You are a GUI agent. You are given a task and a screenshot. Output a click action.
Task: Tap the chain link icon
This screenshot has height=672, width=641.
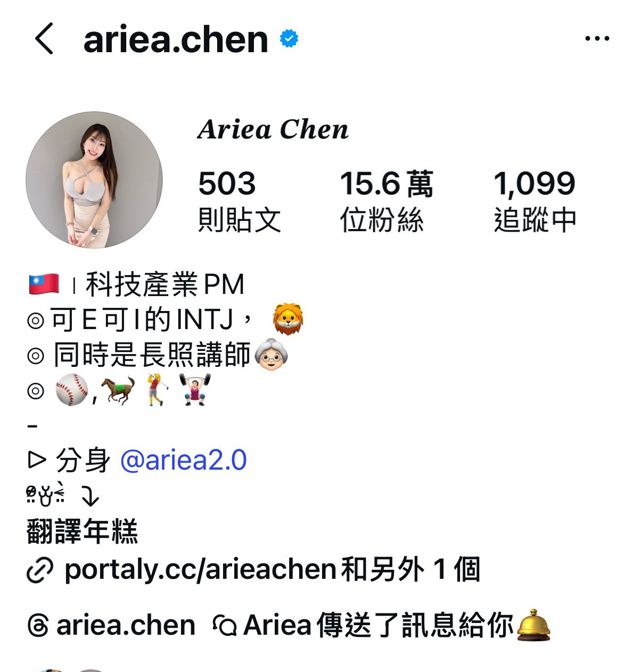[40, 570]
